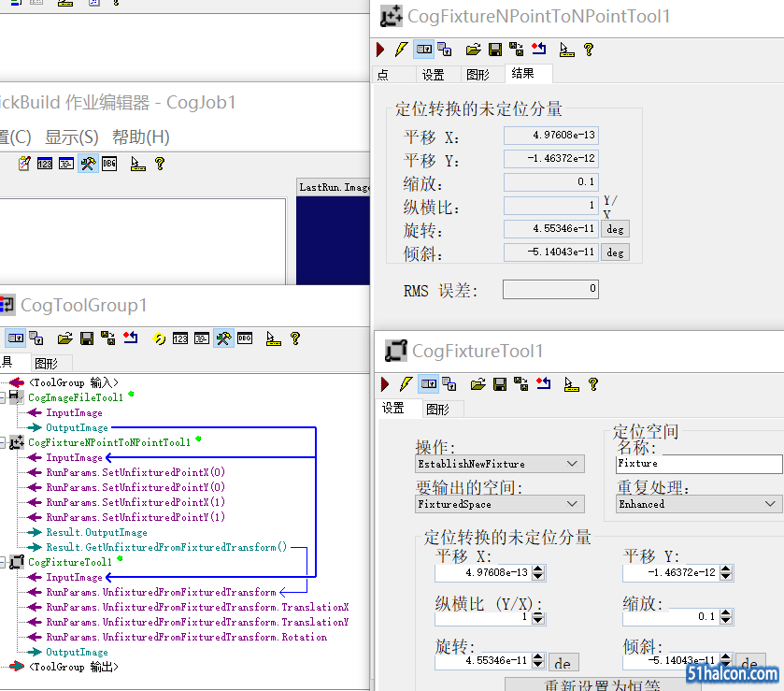Image resolution: width=784 pixels, height=691 pixels.
Task: Click deg unit button beside 旋转 result
Action: pyautogui.click(x=615, y=229)
